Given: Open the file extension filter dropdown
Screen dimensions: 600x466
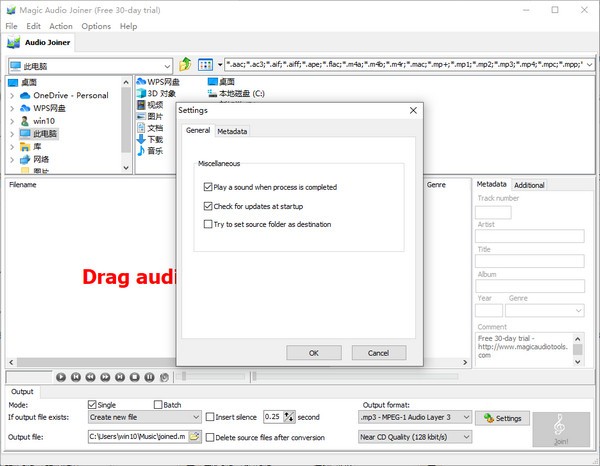Looking at the screenshot, I should point(589,64).
